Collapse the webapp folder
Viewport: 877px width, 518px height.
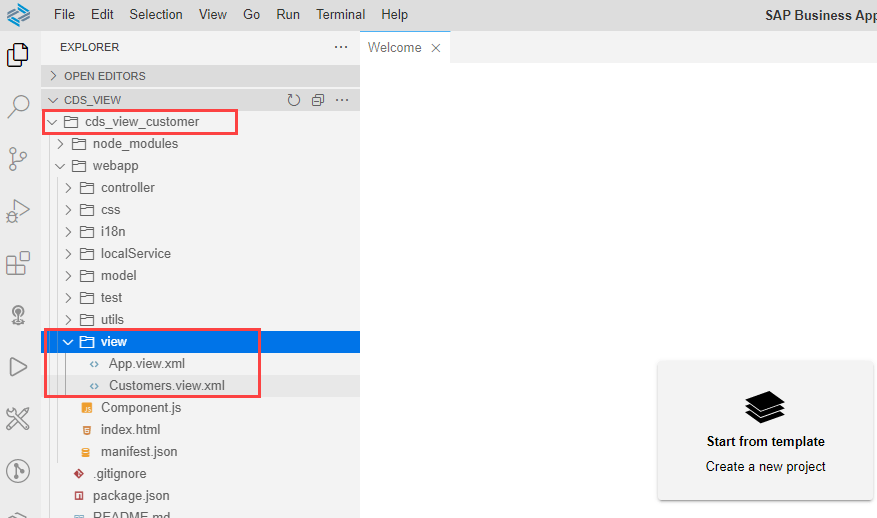tap(115, 166)
